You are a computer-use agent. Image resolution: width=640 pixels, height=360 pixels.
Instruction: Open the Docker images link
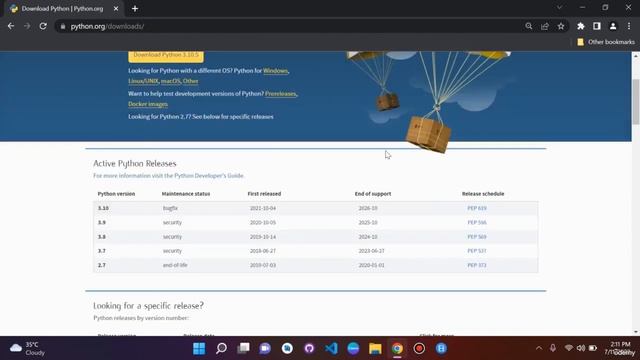tap(148, 104)
